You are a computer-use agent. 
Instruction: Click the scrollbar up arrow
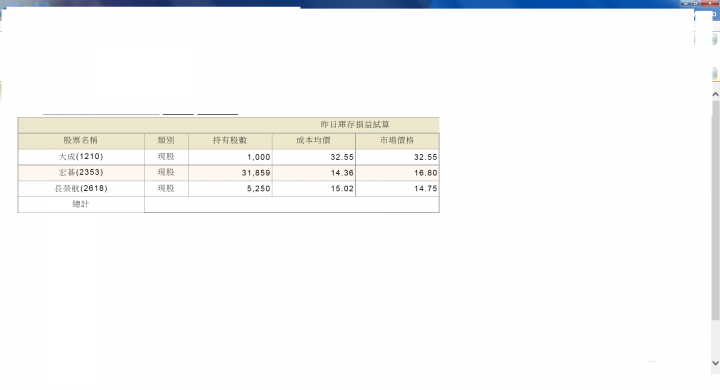tap(715, 94)
